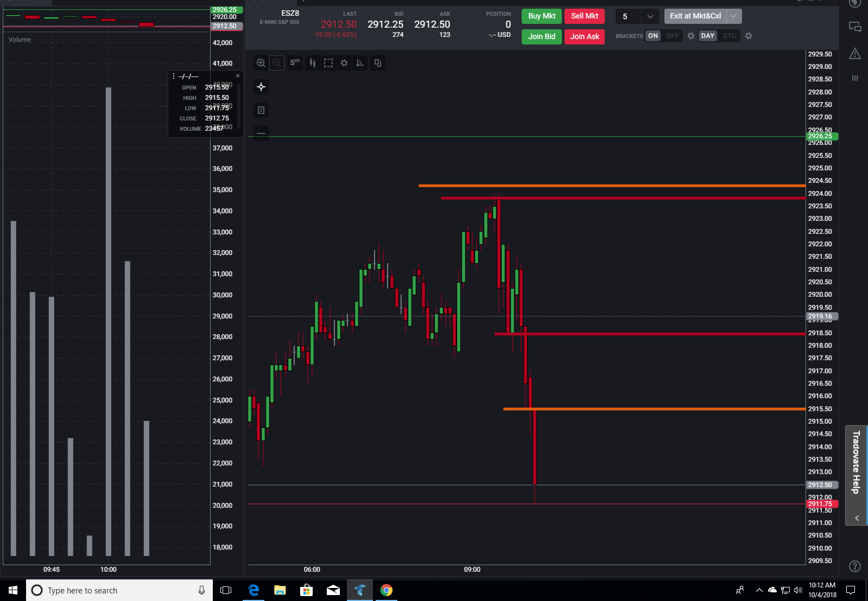868x601 pixels.
Task: Open the volume profile indicator icon
Action: point(360,63)
